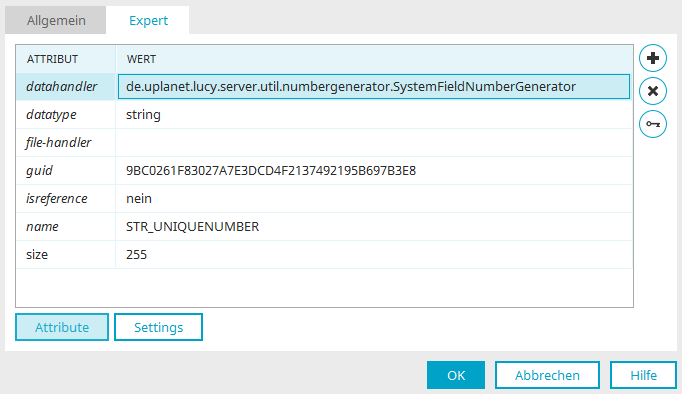Viewport: 682px width, 394px height.
Task: Click the guid value 9BC0261F83...
Action: (271, 170)
